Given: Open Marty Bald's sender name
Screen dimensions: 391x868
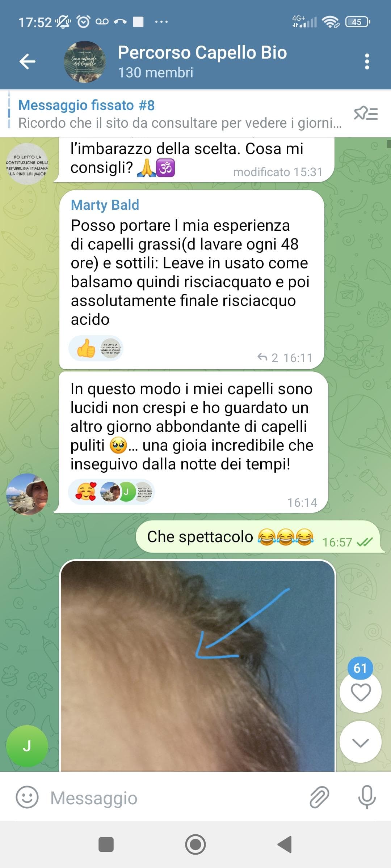Looking at the screenshot, I should [105, 205].
